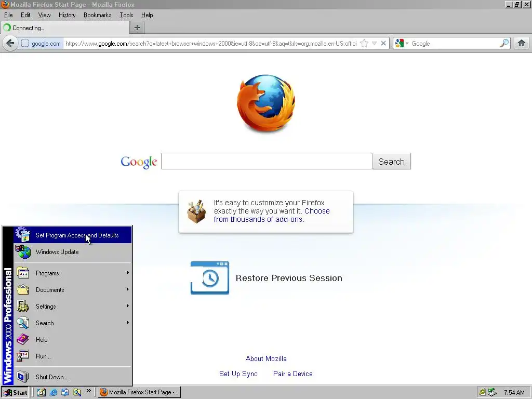
Task: Choose Shut Down... in Start menu
Action: 73,377
